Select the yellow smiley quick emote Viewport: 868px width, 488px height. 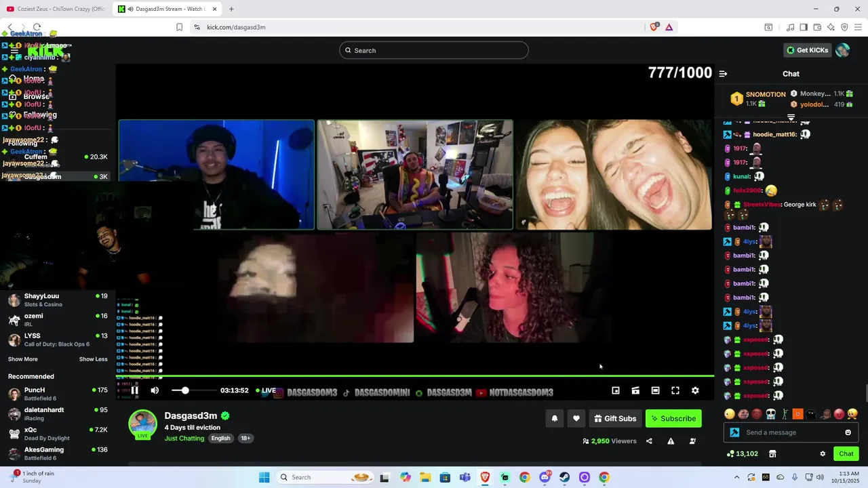click(729, 414)
